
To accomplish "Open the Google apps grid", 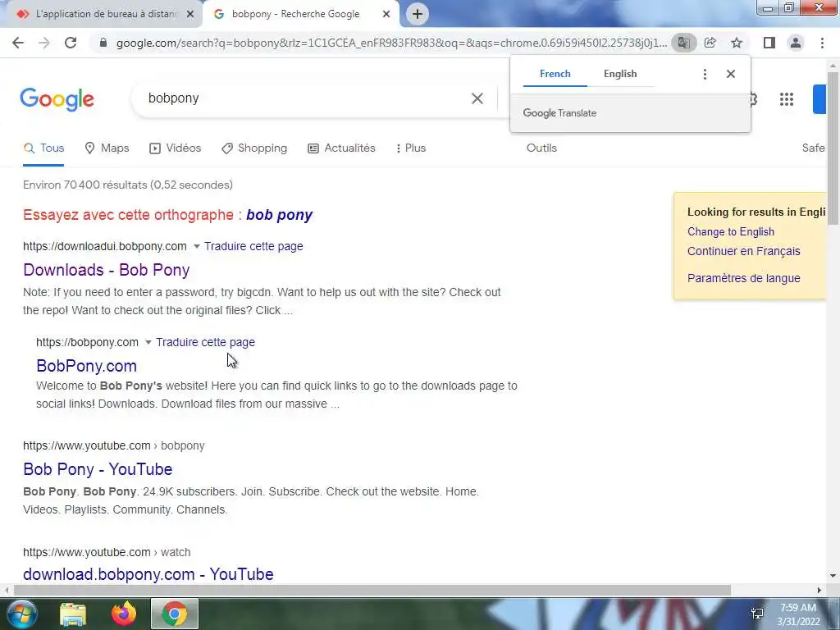I will [x=787, y=99].
